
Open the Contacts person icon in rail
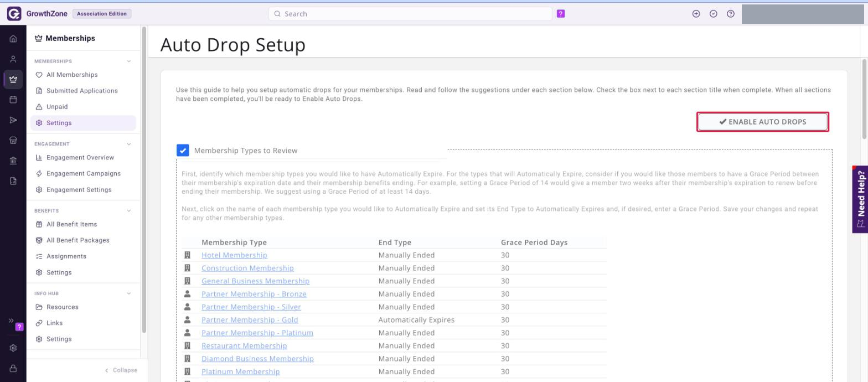click(13, 59)
